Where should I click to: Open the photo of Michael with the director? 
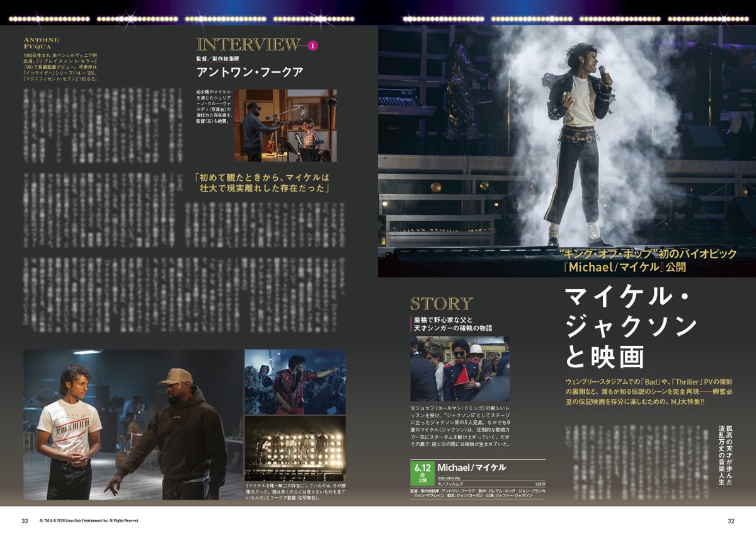pos(133,425)
